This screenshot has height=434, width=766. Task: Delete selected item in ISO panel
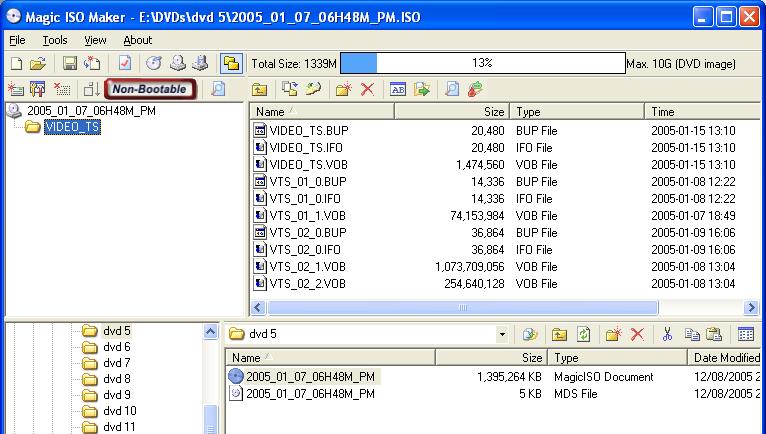coord(367,89)
